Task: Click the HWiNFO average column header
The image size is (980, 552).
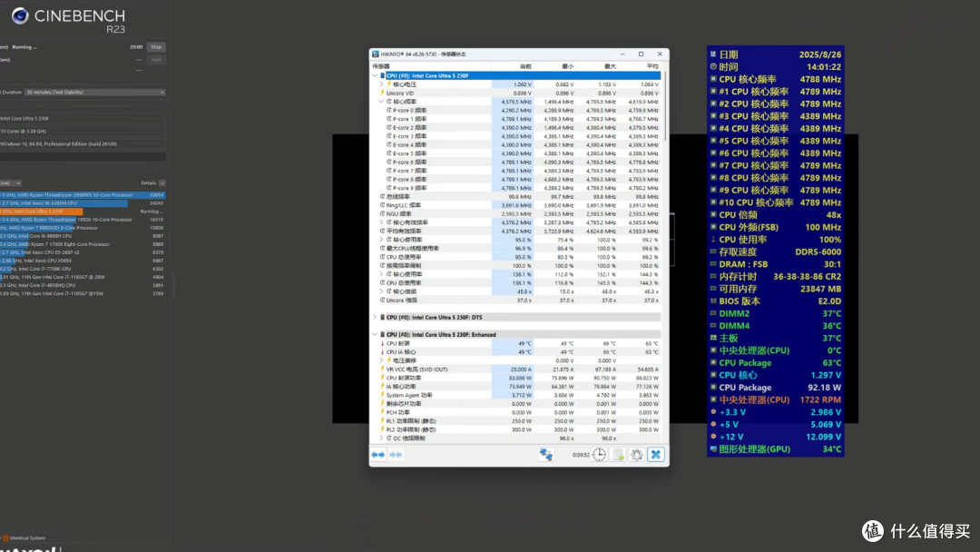Action: tap(640, 66)
